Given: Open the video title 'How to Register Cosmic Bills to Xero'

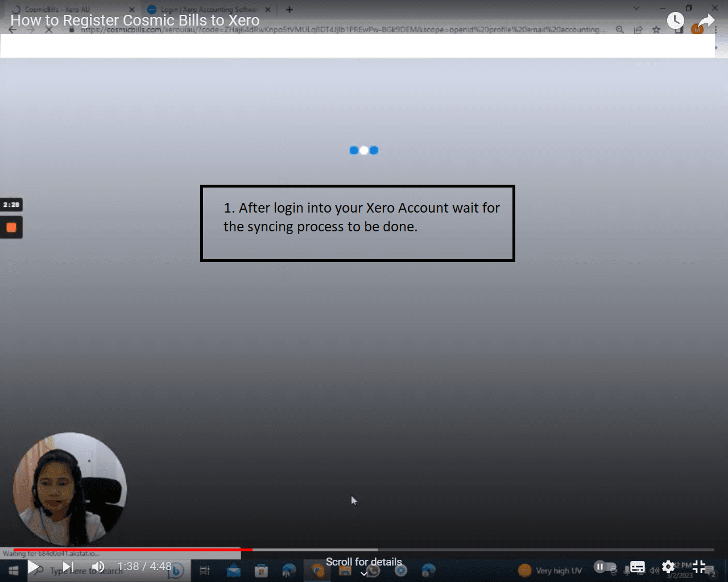Looking at the screenshot, I should click(135, 20).
